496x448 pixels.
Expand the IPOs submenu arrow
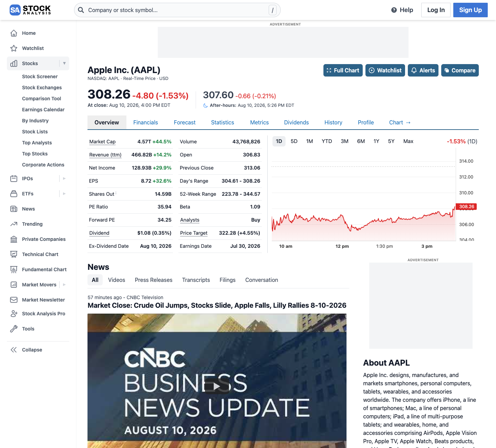click(x=64, y=179)
